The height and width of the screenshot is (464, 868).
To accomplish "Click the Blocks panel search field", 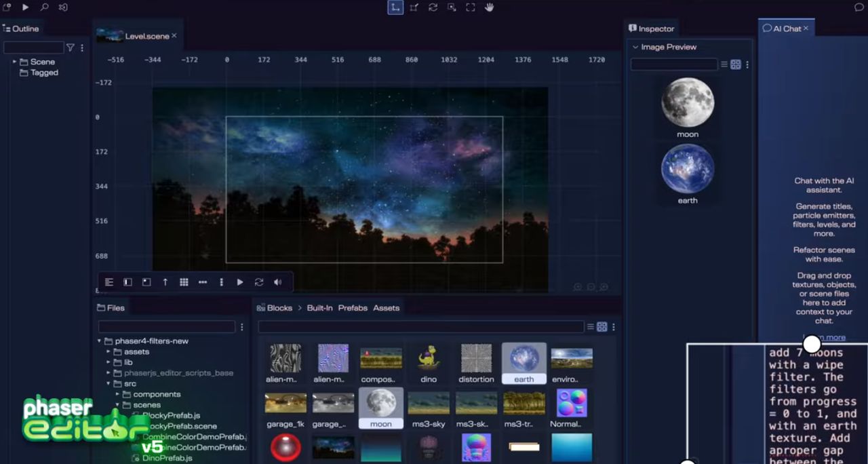I will pyautogui.click(x=420, y=327).
